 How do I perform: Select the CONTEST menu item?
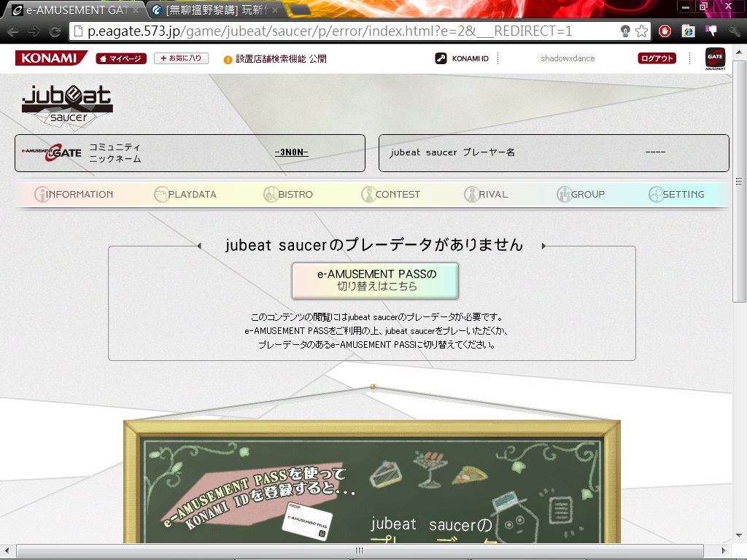[x=390, y=195]
